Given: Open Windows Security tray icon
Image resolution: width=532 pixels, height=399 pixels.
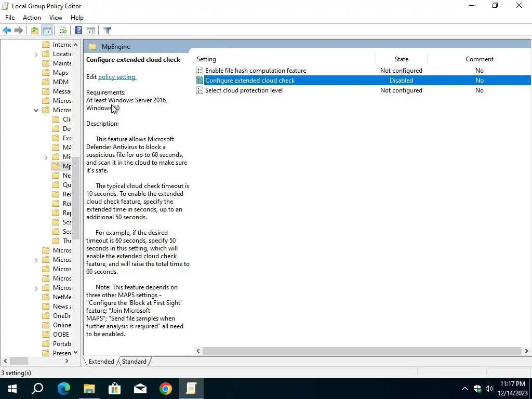Looking at the screenshot, I should click(x=477, y=389).
